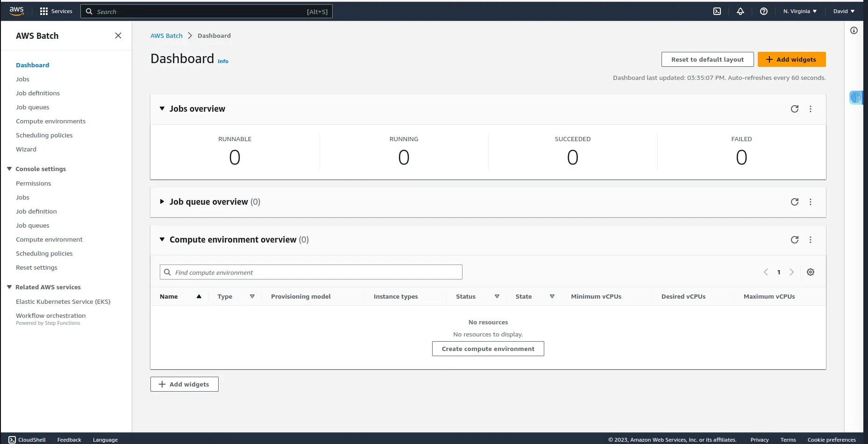Collapse the Compute environment overview section
The height and width of the screenshot is (444, 868).
[x=162, y=239]
